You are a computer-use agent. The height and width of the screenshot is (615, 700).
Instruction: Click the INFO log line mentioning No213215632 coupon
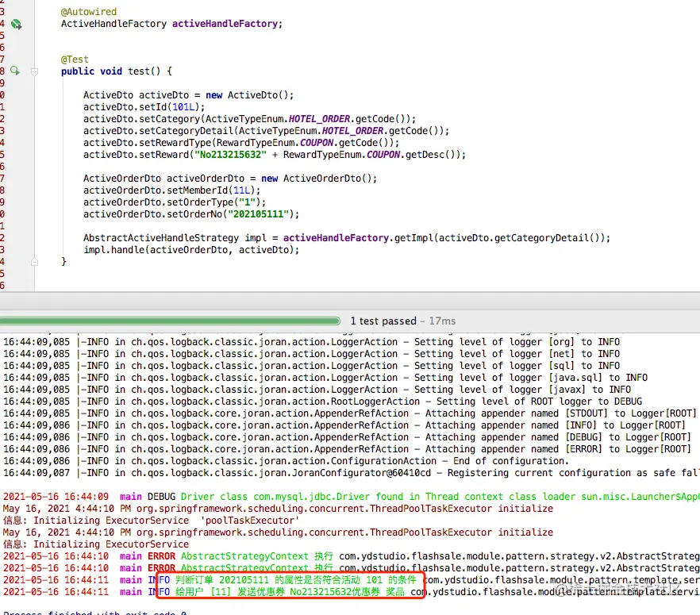point(352,592)
